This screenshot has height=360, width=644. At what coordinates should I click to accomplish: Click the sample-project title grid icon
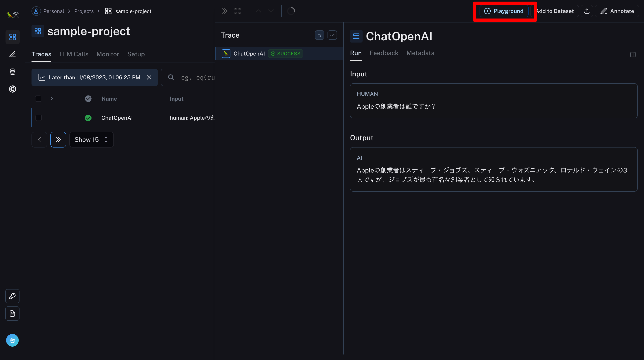38,31
